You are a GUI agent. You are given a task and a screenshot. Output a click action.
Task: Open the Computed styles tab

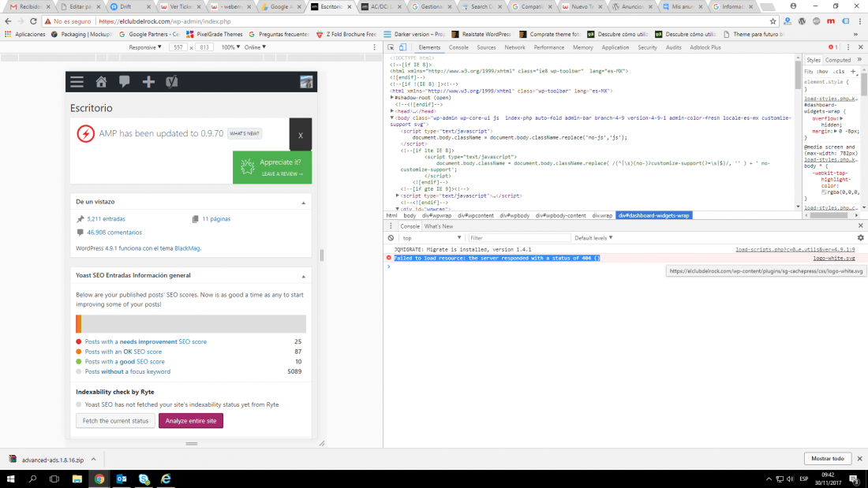[838, 60]
